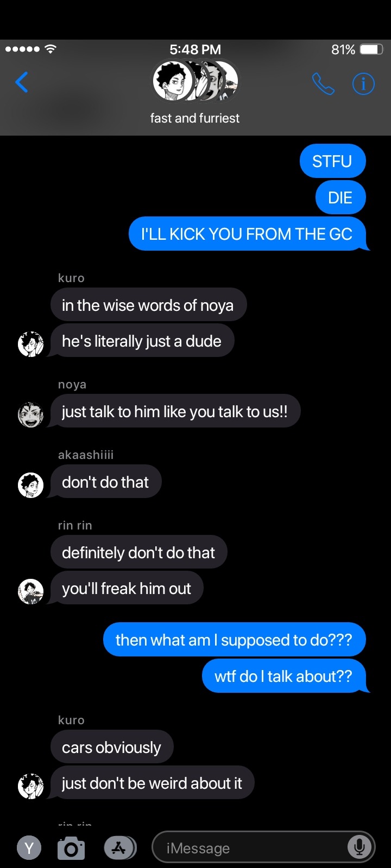The height and width of the screenshot is (868, 391).
Task: Tap the 'cars obviously' message bubble
Action: 112,747
